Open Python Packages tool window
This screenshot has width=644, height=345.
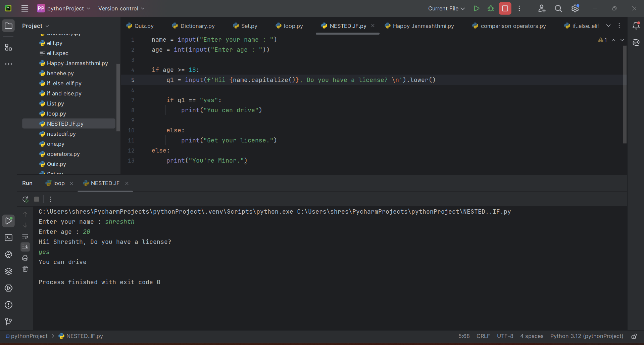8,254
